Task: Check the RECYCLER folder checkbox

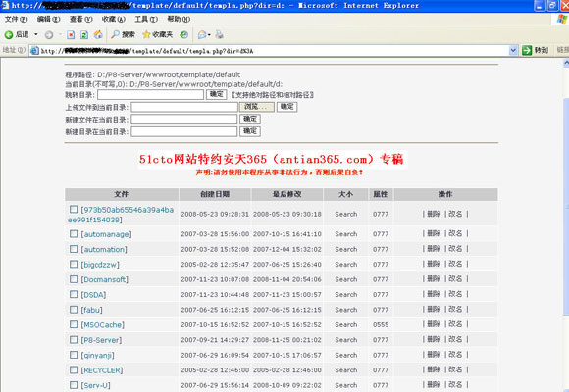Action: click(x=74, y=369)
